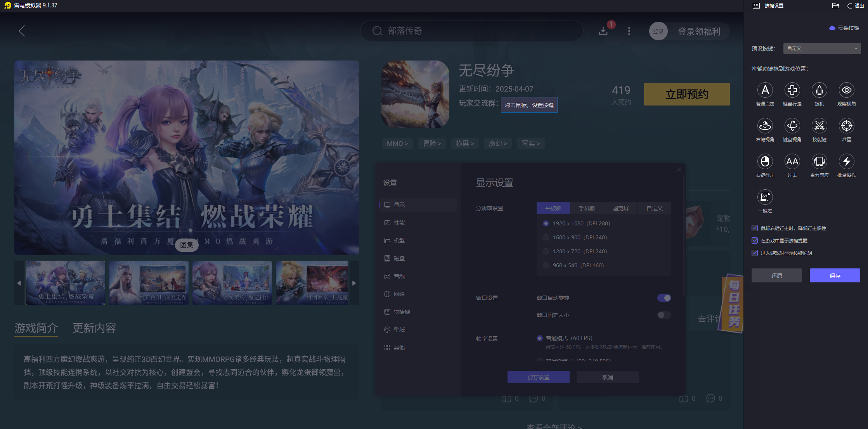
Task: Open 网络 settings section
Action: point(418,294)
